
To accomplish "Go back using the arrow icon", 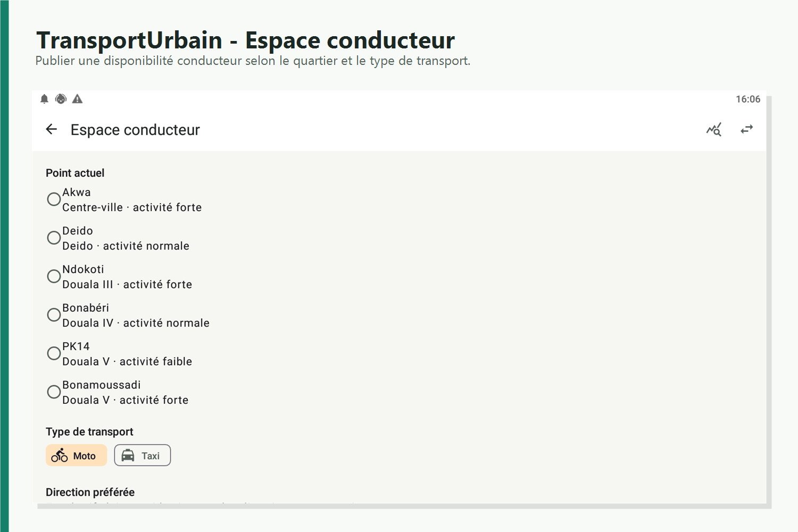I will pyautogui.click(x=52, y=129).
